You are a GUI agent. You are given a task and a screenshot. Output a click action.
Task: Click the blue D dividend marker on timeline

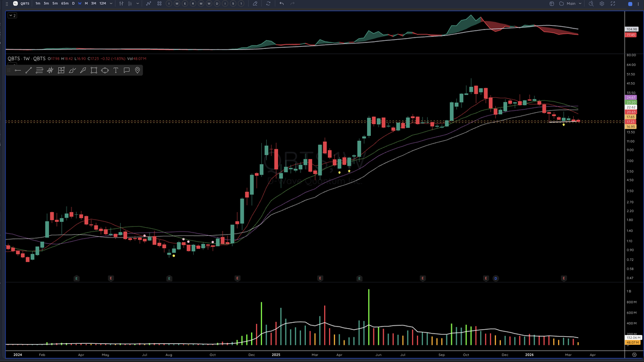point(496,278)
